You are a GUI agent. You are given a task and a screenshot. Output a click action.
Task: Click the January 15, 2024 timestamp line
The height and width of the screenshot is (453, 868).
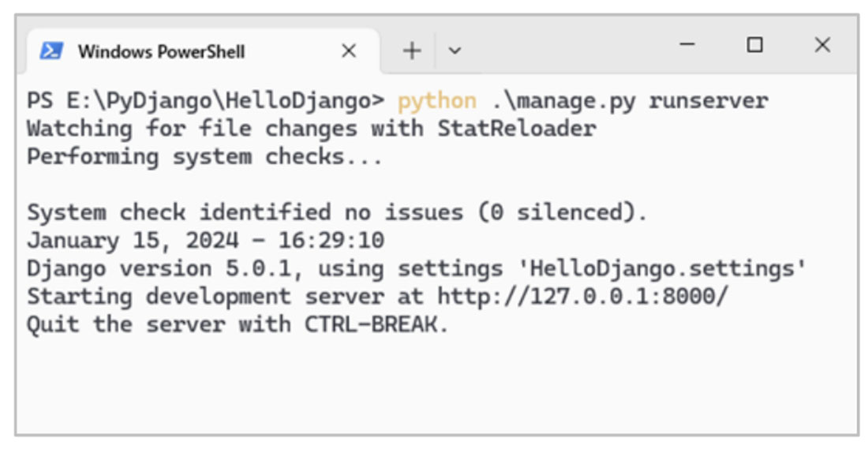[205, 240]
